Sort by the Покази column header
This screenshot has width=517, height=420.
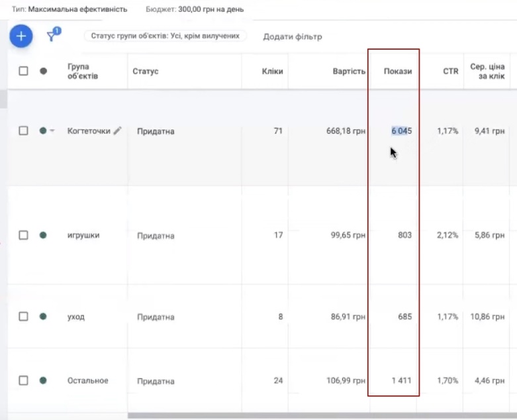[x=398, y=71]
